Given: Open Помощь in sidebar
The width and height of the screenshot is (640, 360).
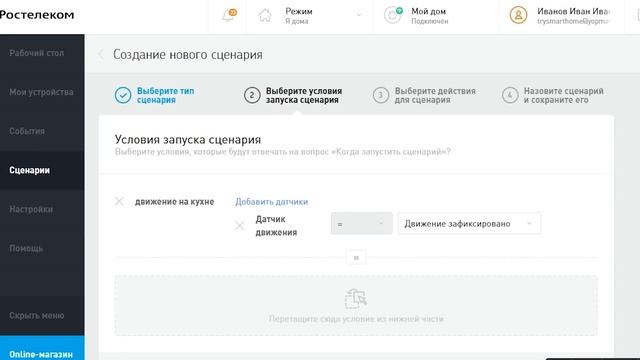Looking at the screenshot, I should pyautogui.click(x=26, y=248).
